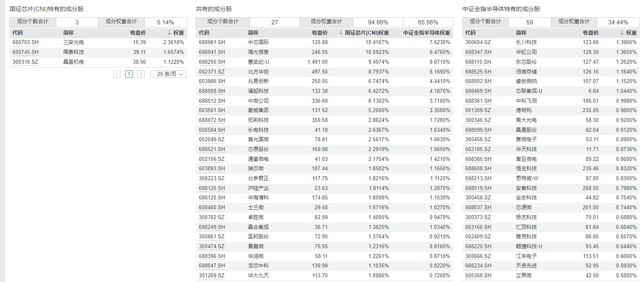The height and width of the screenshot is (282, 644).
Task: Select stock name 思特威-W
Action: point(527,178)
